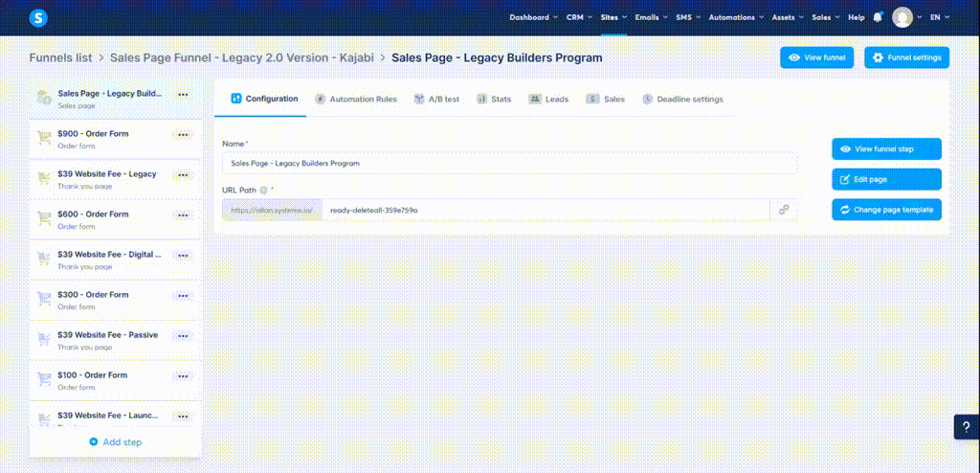Screen dimensions: 980x473
Task: Open options for $39 Website Fee - Launc step
Action: (183, 417)
